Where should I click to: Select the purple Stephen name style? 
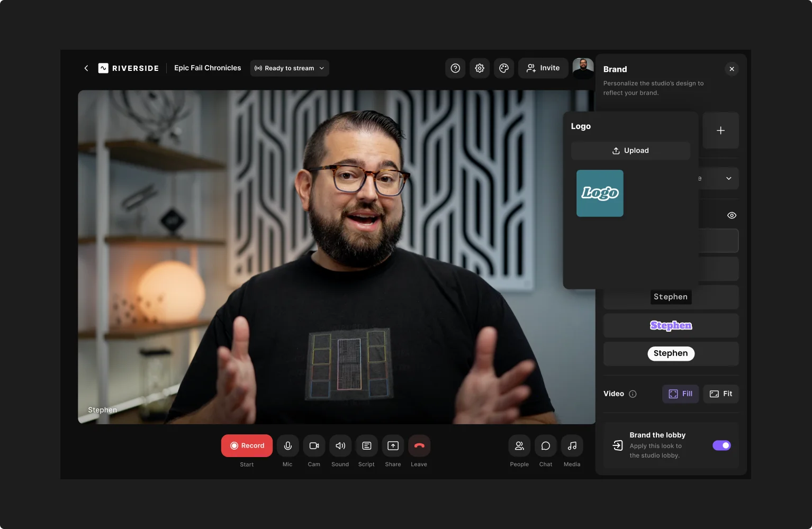[671, 325]
